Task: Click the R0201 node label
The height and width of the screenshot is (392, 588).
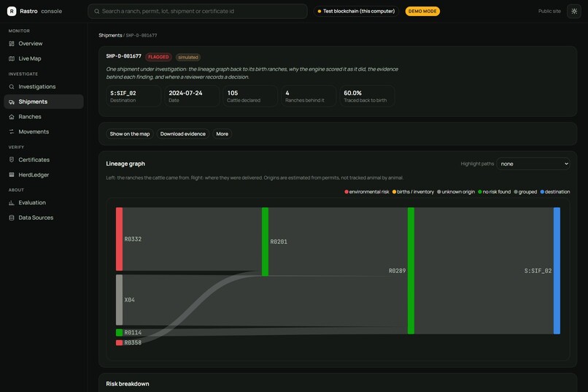Action: [x=279, y=242]
